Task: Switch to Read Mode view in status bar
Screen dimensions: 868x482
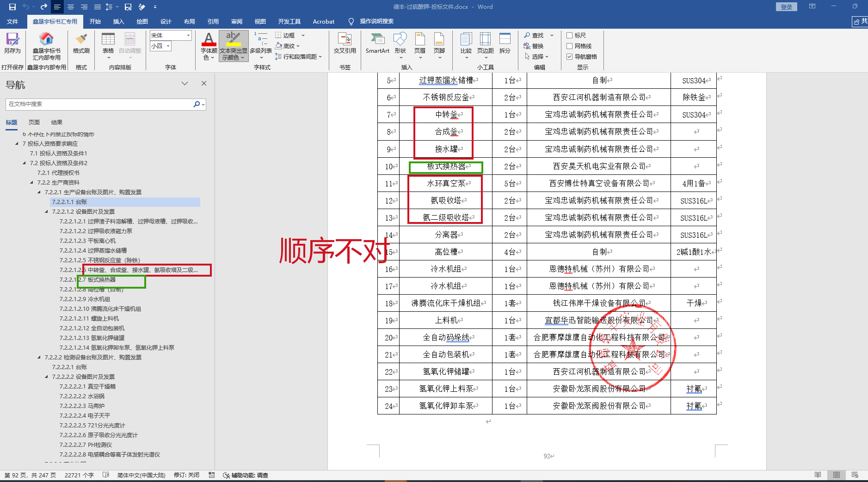Action: 818,475
